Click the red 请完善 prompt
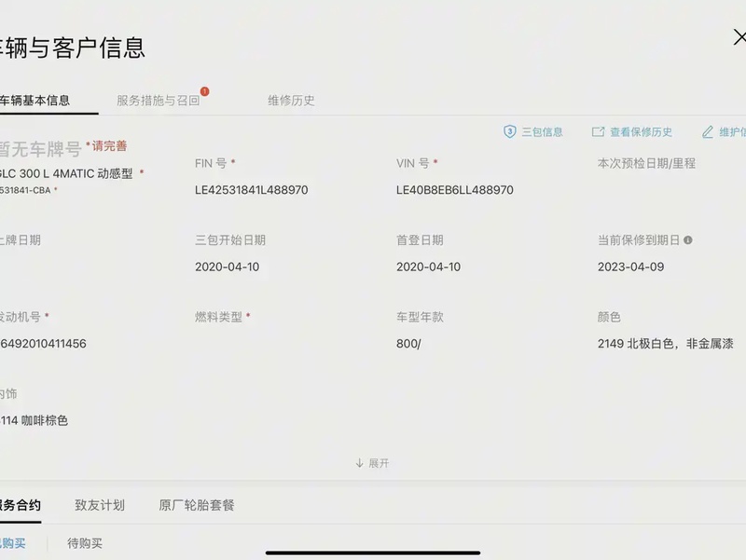The width and height of the screenshot is (746, 560). [x=109, y=146]
